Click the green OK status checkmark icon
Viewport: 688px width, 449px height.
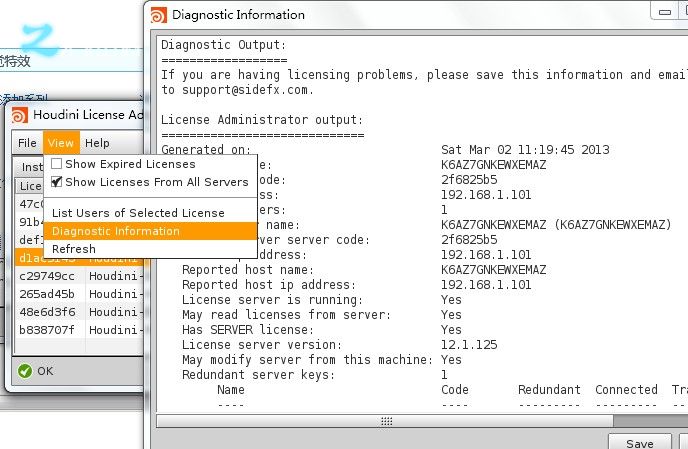click(x=24, y=370)
